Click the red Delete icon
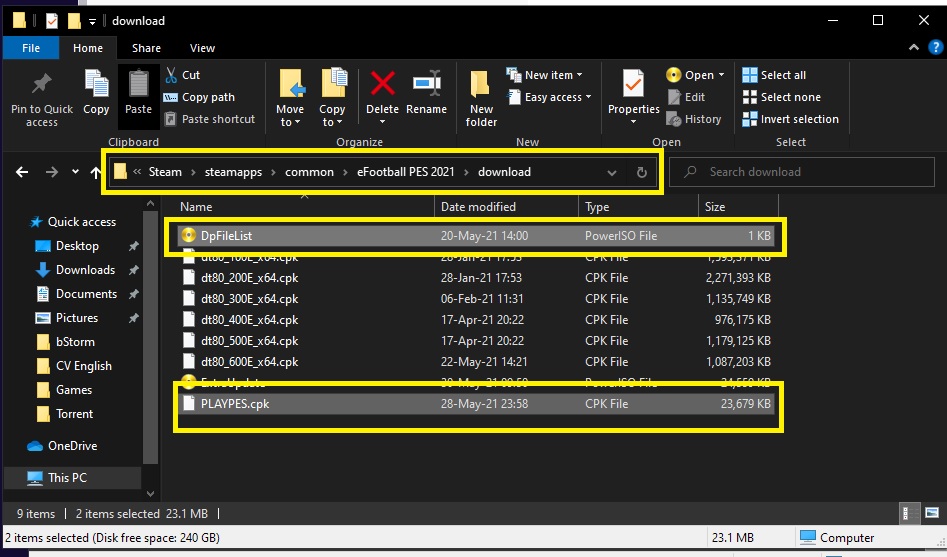The height and width of the screenshot is (557, 947). [382, 83]
